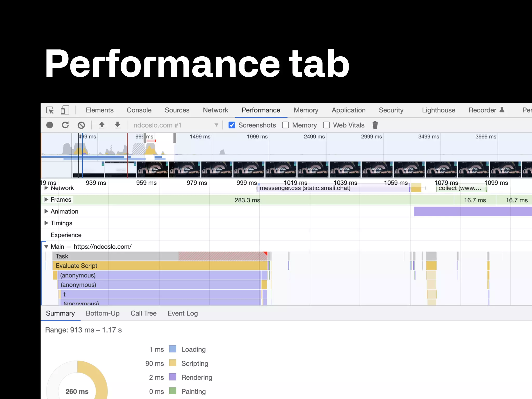
Task: Toggle the device toolbar icon
Action: click(x=65, y=110)
